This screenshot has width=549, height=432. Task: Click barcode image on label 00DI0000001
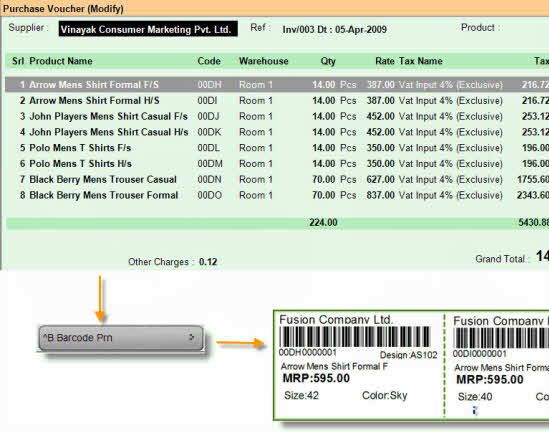point(501,338)
